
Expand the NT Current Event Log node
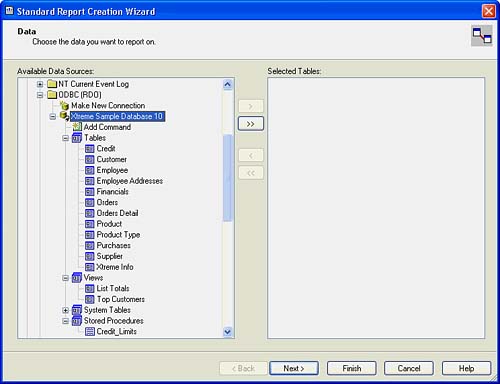[x=40, y=84]
